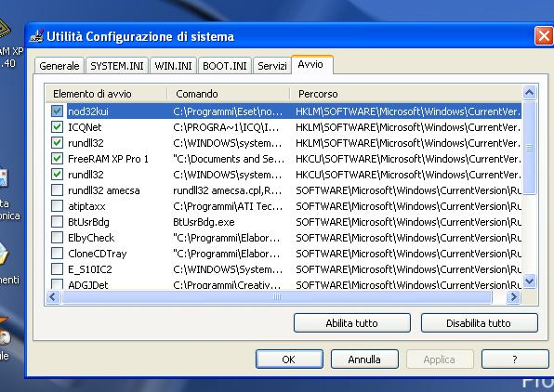This screenshot has width=554, height=392.
Task: Select FreeRAM XP Pro 1 entry text
Action: [x=108, y=159]
